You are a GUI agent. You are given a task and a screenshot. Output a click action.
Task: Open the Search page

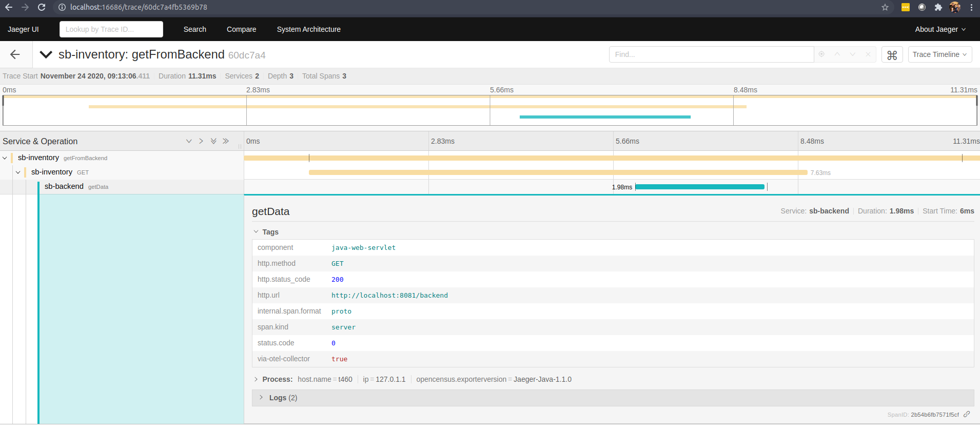(195, 29)
